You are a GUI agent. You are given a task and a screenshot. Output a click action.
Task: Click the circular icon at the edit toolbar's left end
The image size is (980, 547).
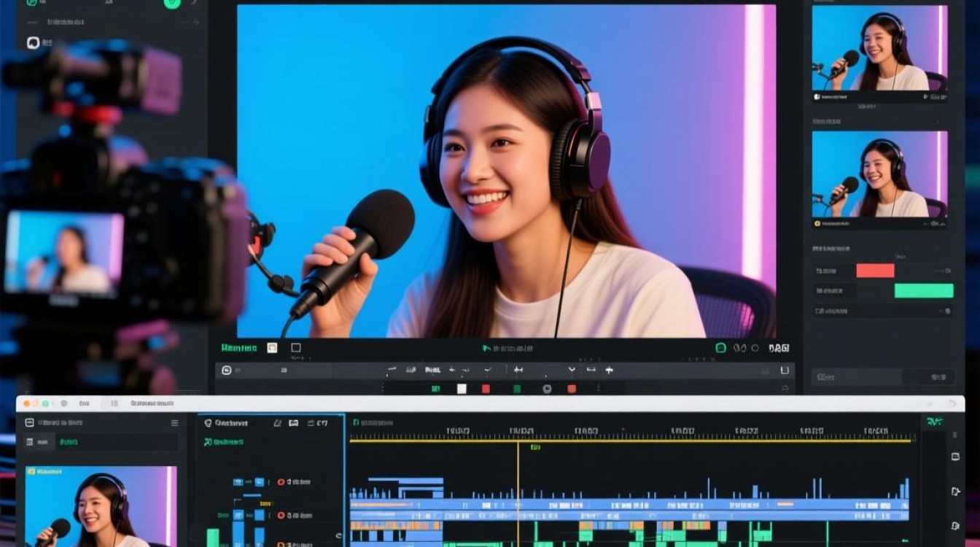click(226, 371)
